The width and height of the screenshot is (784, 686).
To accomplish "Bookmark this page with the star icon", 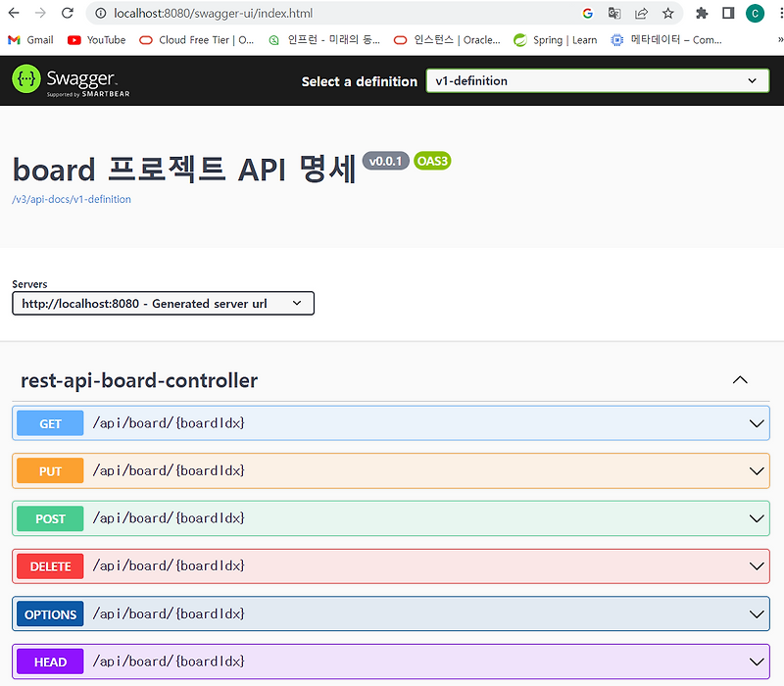I will click(x=668, y=14).
